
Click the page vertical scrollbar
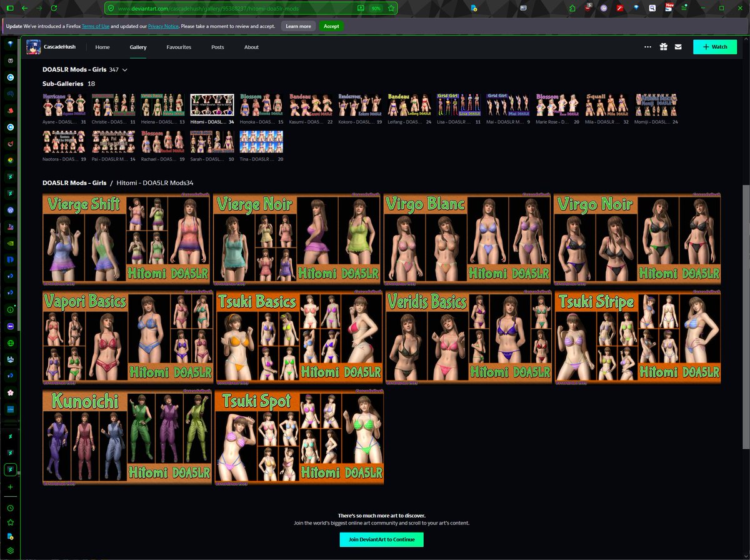tap(745, 317)
